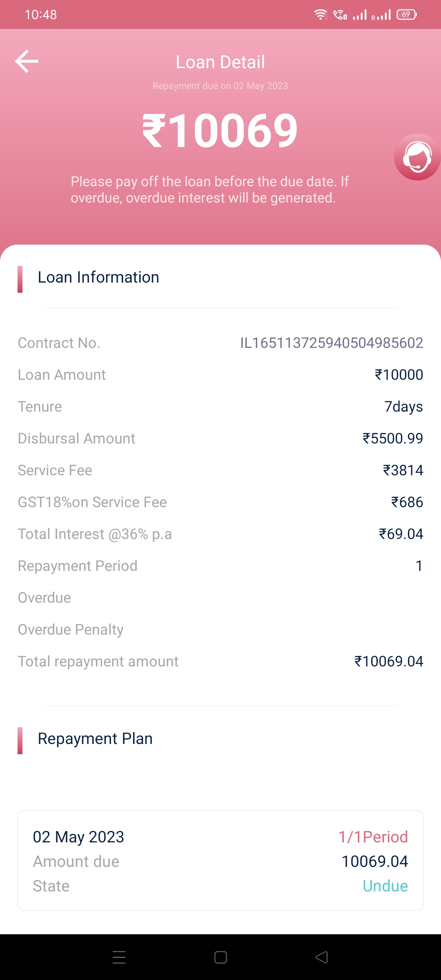Tap the Repayment Plan section heading
The image size is (441, 980).
coord(95,739)
